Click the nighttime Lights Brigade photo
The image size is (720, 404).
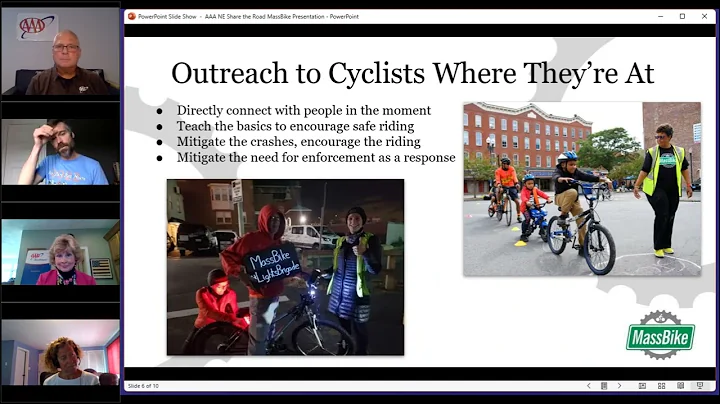click(285, 267)
